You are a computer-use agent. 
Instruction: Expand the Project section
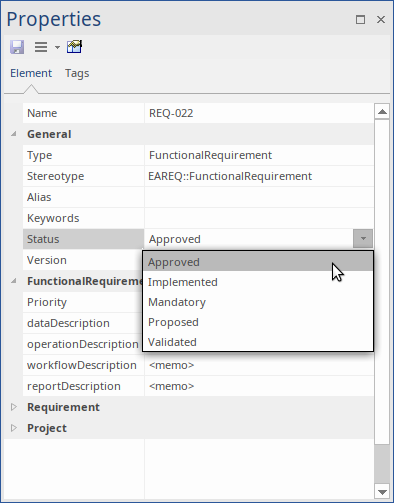point(14,428)
